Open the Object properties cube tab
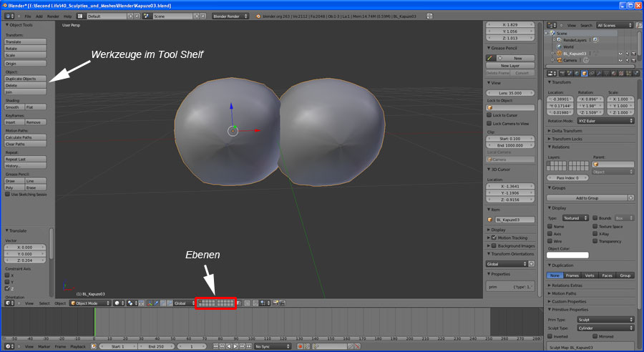The image size is (644, 352). 584,73
